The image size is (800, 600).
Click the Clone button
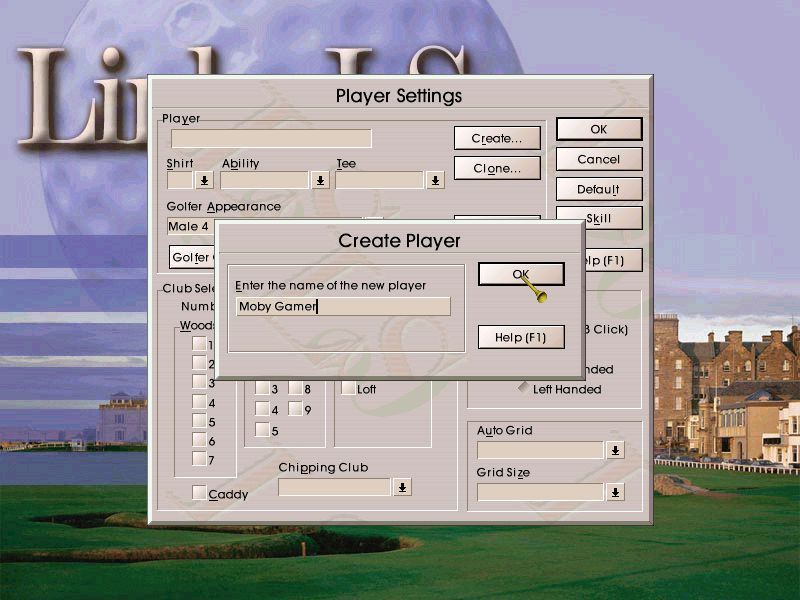[x=497, y=168]
